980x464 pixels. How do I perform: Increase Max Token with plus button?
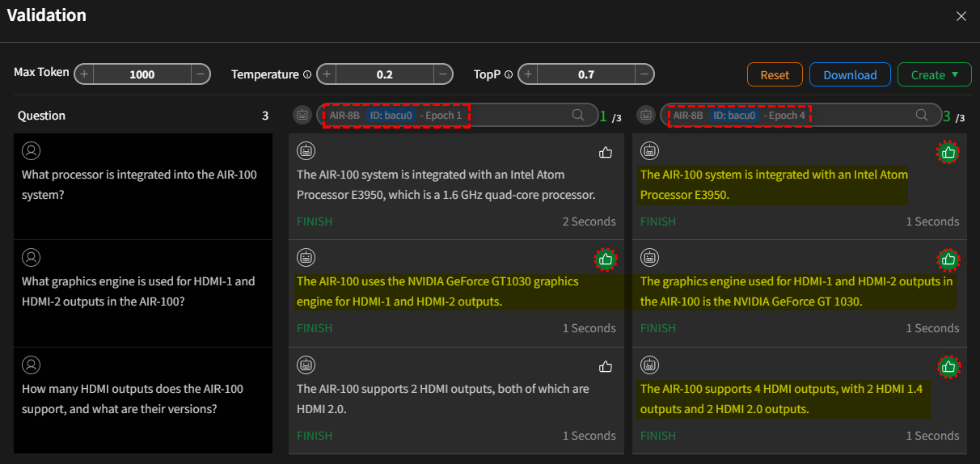84,74
